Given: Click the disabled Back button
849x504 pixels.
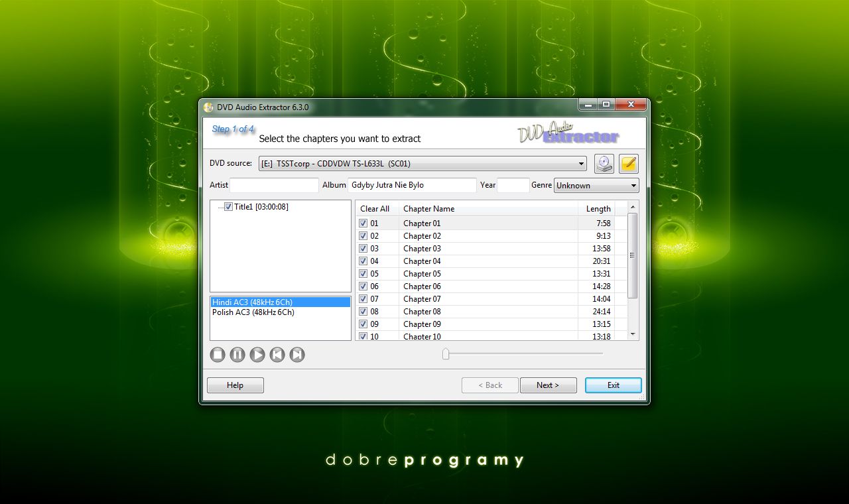Looking at the screenshot, I should pos(490,385).
